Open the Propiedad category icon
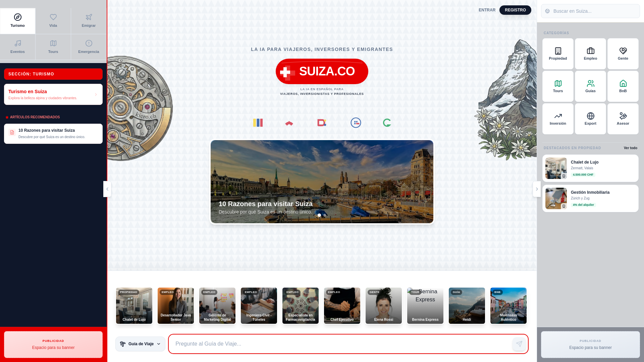The height and width of the screenshot is (362, 644). coord(558,54)
